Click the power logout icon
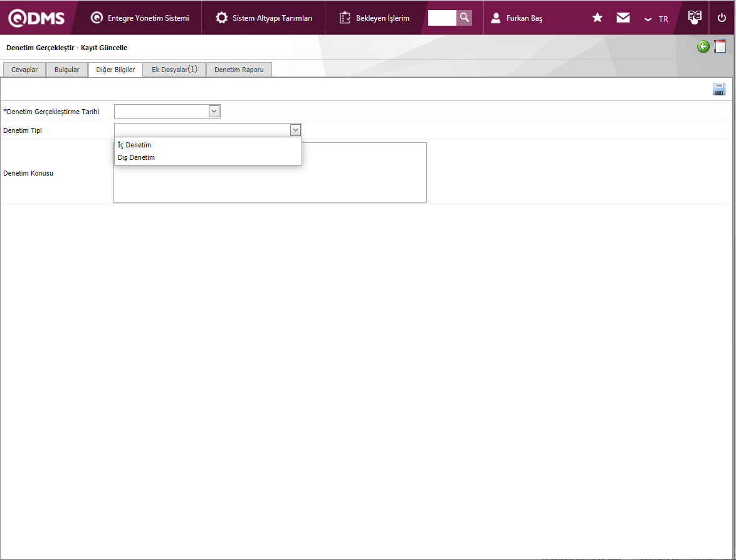The width and height of the screenshot is (736, 560). click(722, 18)
